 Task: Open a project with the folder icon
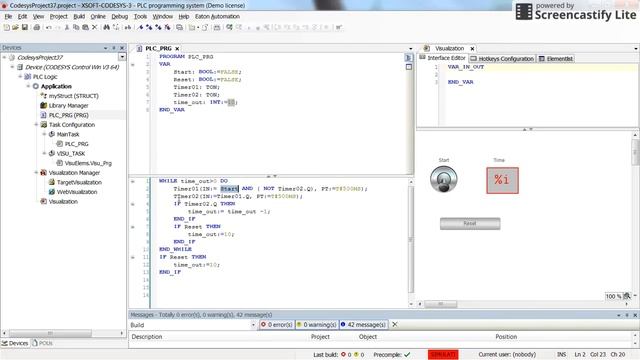pyautogui.click(x=15, y=27)
